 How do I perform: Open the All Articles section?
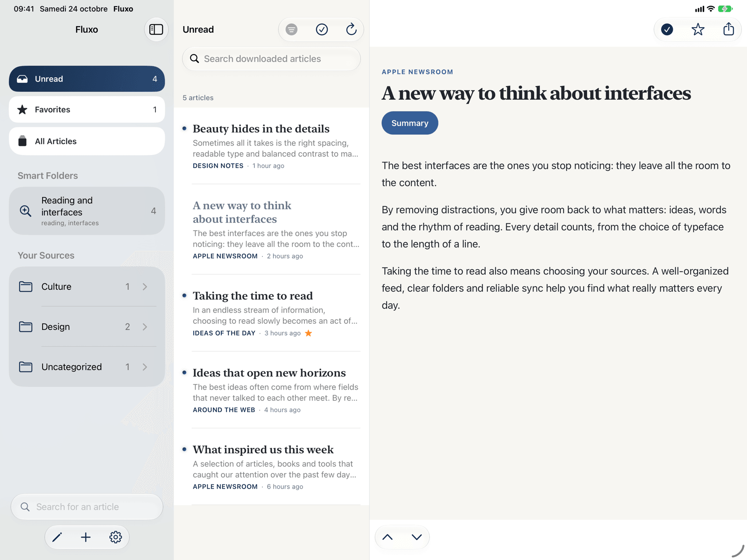(x=87, y=141)
